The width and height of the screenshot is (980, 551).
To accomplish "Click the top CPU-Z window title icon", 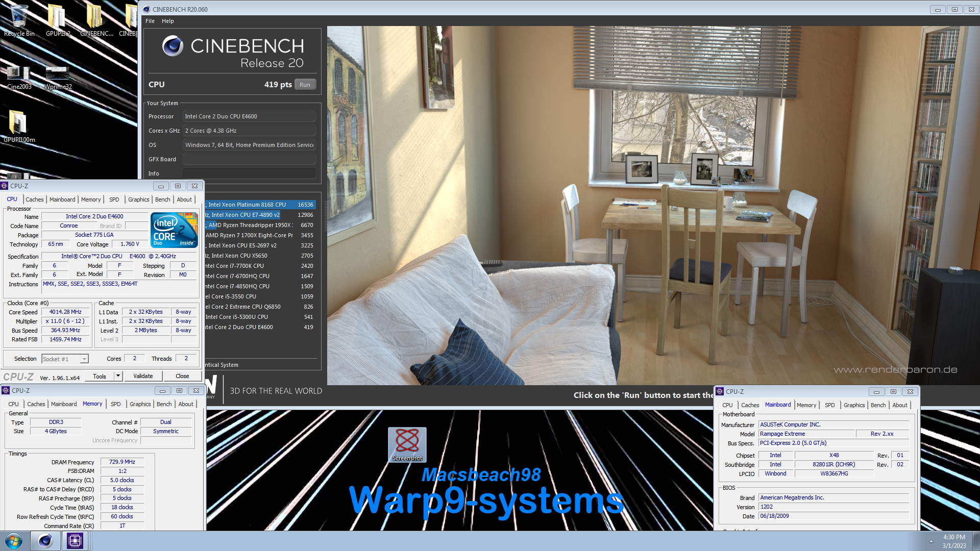I will tap(4, 186).
